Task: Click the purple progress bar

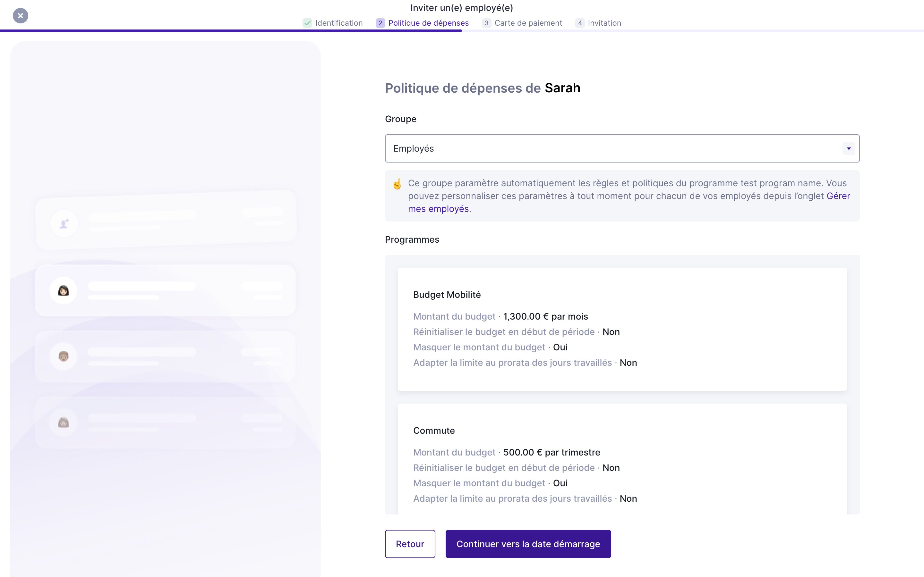Action: pos(231,30)
